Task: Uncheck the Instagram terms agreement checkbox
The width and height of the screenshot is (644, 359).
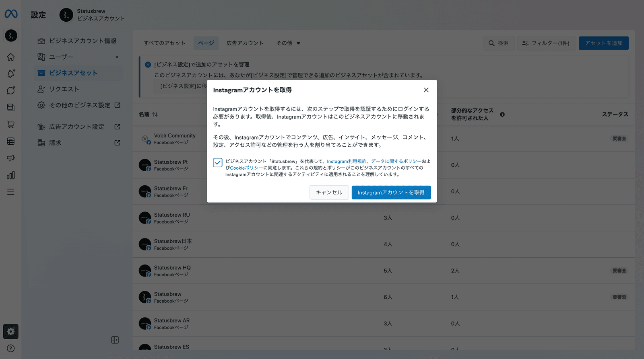Action: pyautogui.click(x=218, y=162)
